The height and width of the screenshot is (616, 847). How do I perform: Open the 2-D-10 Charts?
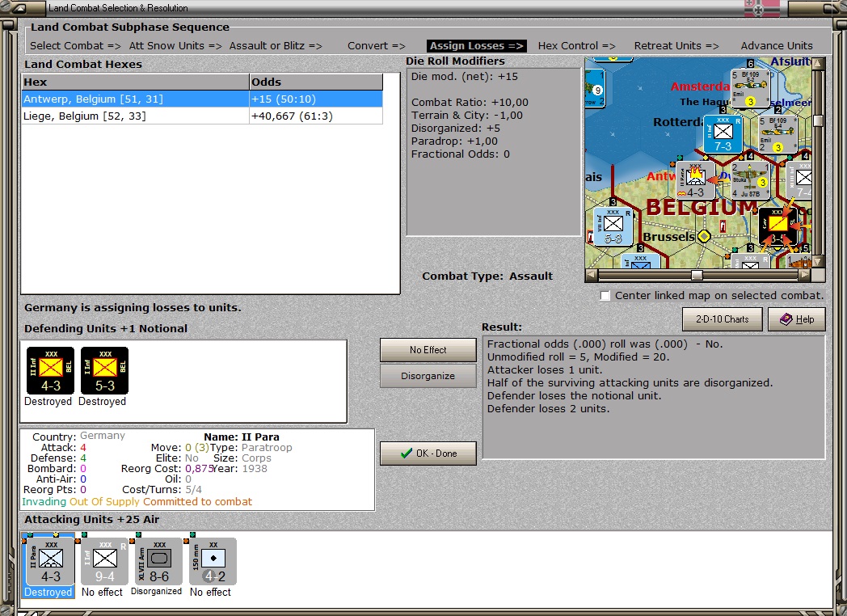coord(723,319)
